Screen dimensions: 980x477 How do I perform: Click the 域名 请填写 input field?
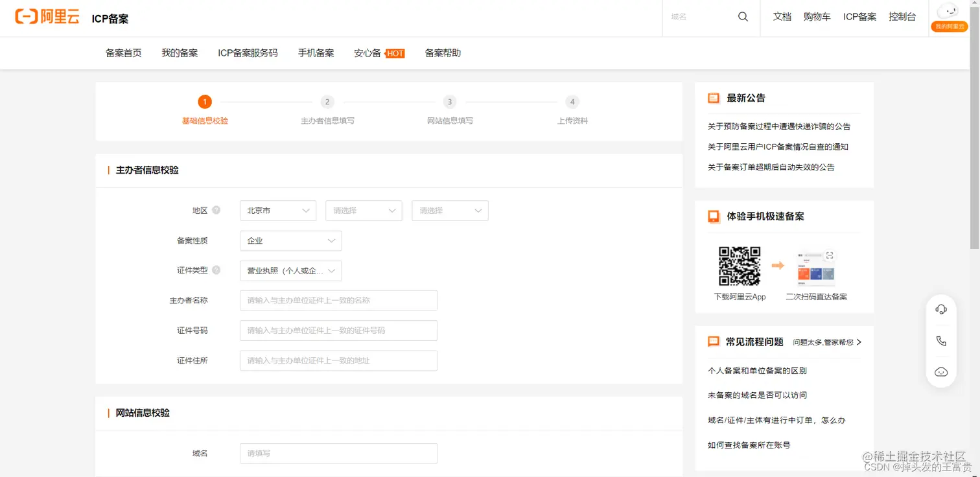338,454
